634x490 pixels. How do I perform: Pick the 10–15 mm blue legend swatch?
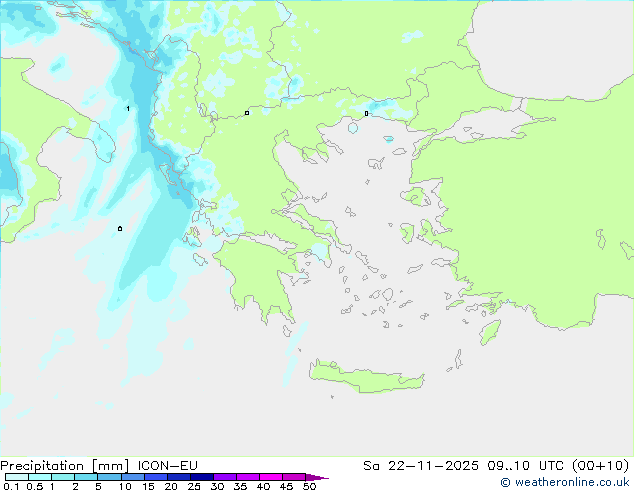coord(132,477)
